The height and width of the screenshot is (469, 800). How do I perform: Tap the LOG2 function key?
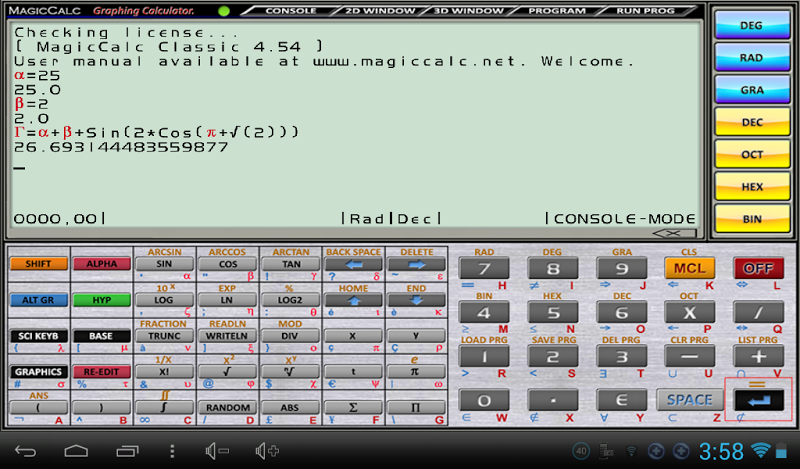point(291,300)
